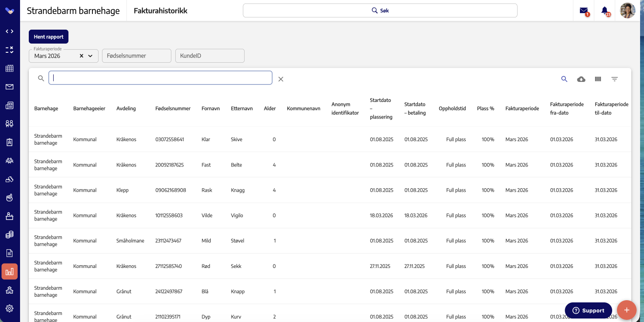Close the table search field
This screenshot has width=644, height=322.
tap(281, 79)
